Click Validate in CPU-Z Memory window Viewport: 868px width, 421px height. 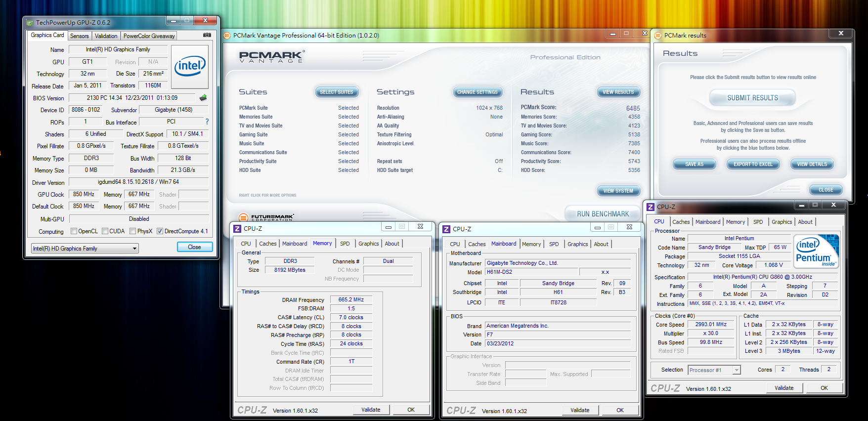[371, 410]
